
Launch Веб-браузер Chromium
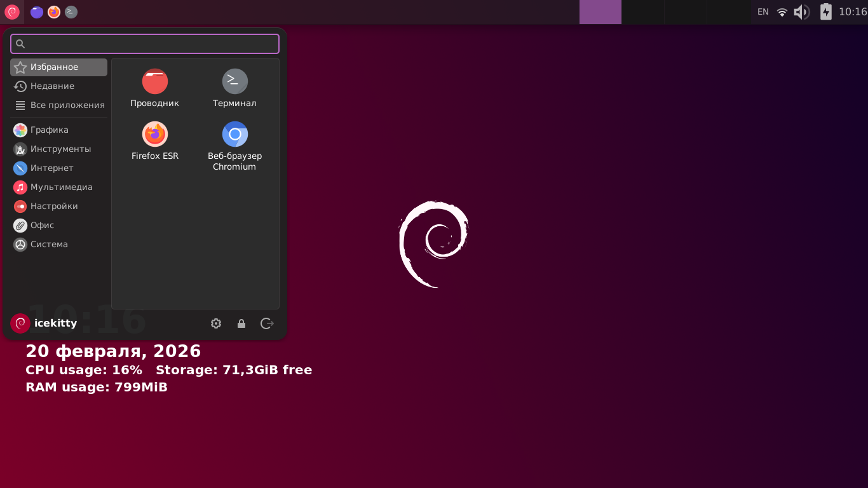234,146
